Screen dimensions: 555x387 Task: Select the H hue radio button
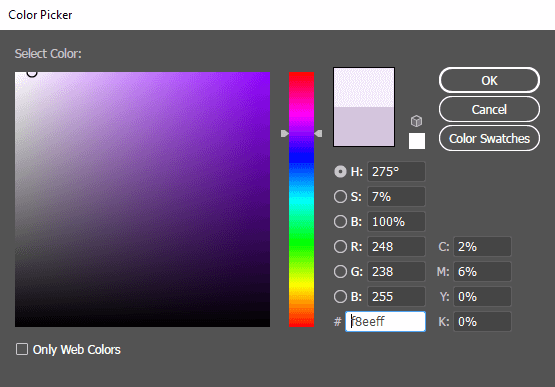340,172
